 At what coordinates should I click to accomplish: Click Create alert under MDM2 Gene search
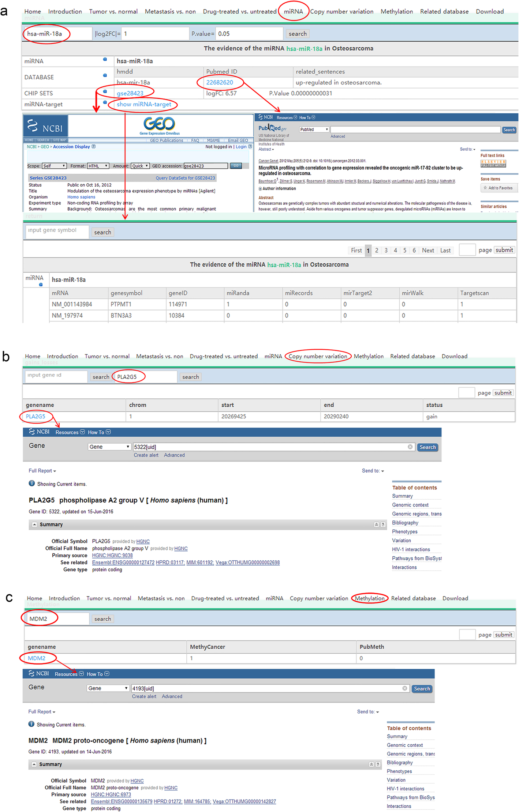coord(144,696)
